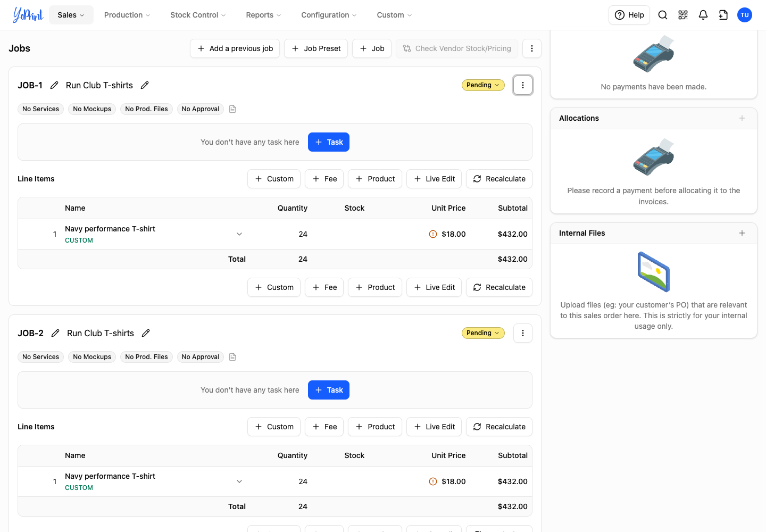
Task: Open the TU user avatar menu
Action: click(745, 15)
